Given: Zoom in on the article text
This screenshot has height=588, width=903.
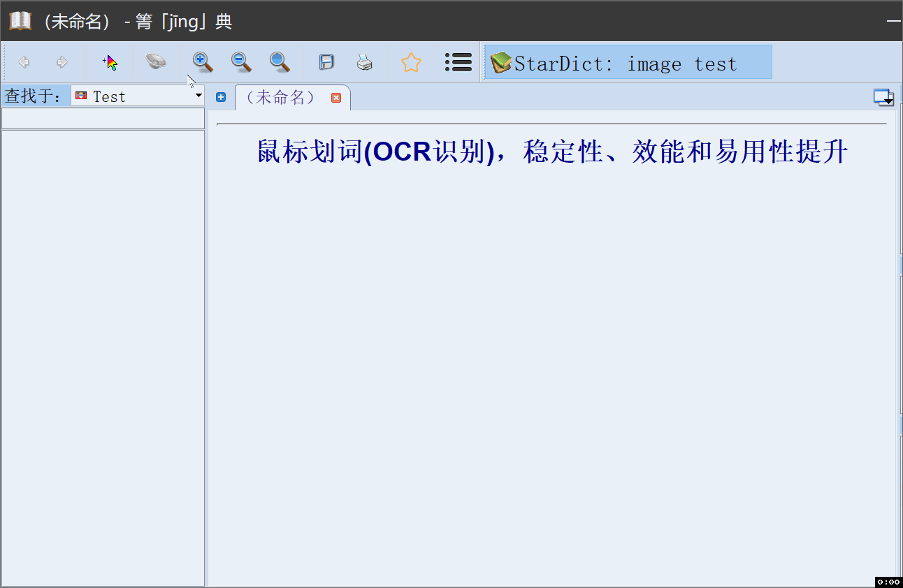Looking at the screenshot, I should point(202,62).
